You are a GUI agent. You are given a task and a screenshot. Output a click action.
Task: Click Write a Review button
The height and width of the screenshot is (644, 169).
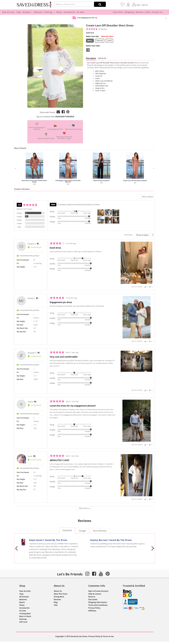point(147,197)
